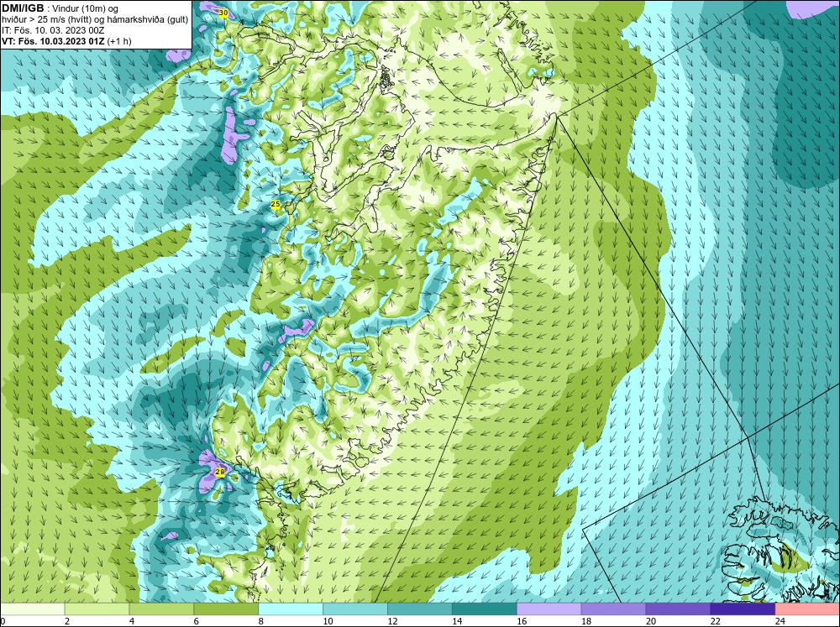Select the 12-14 m/s teal swatch
The width and height of the screenshot is (840, 627).
419,609
